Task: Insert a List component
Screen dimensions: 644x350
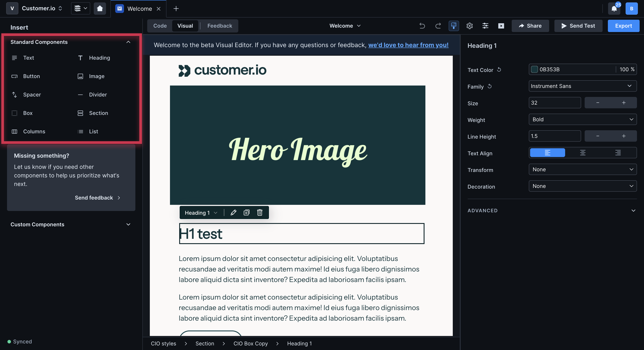Action: pyautogui.click(x=88, y=131)
